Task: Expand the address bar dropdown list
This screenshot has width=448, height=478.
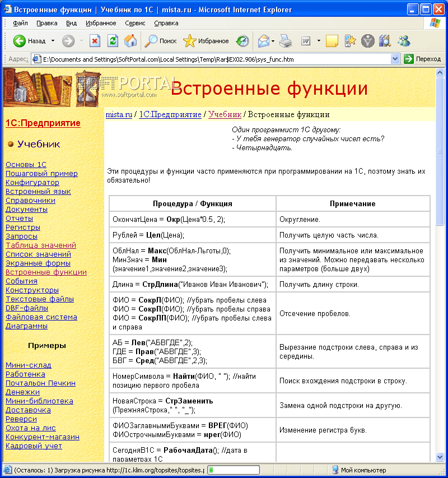Action: (x=395, y=59)
